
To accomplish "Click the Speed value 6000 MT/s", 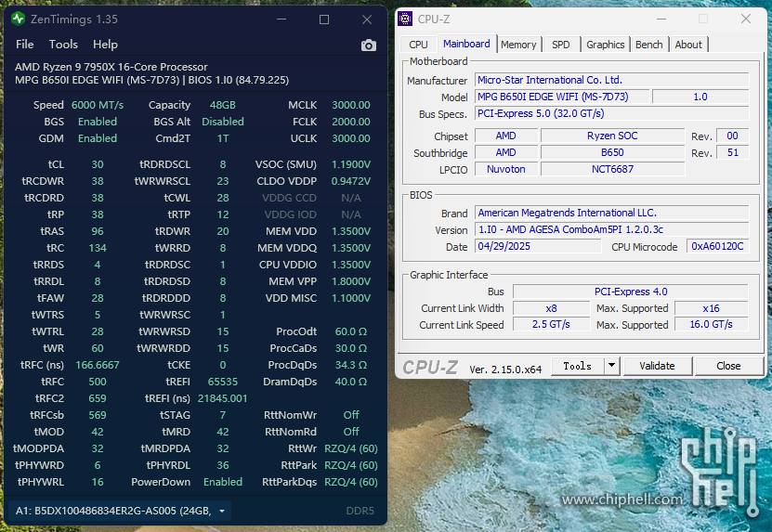I will [x=98, y=105].
